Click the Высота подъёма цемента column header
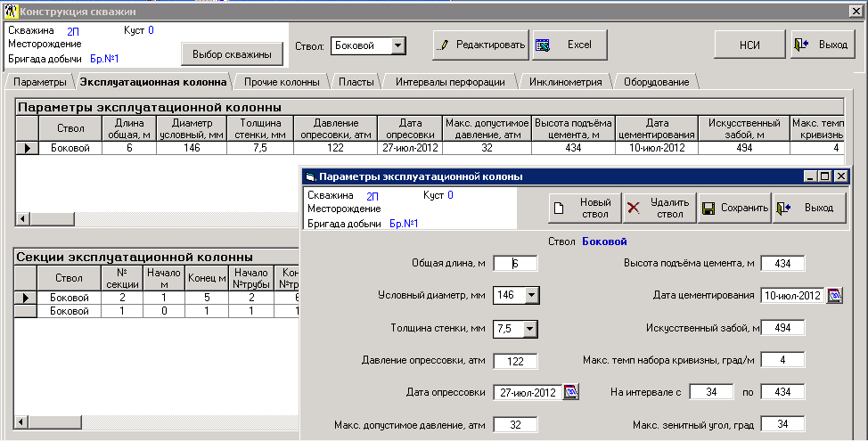The width and height of the screenshot is (868, 442). pos(573,128)
